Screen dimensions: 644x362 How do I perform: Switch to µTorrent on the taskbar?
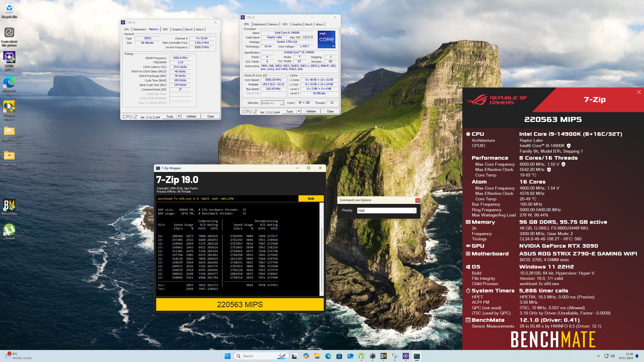pos(361,356)
